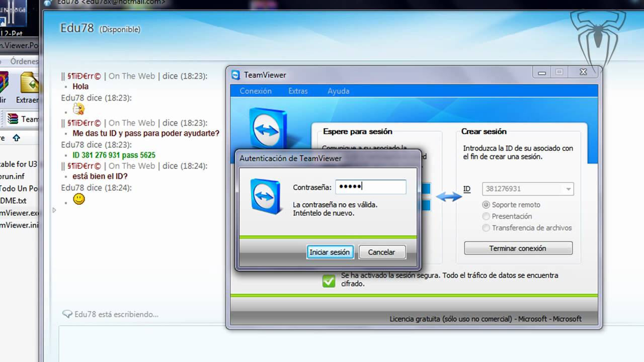This screenshot has width=644, height=362.
Task: Click 'La contraseña no es válida' error text
Action: pos(335,205)
